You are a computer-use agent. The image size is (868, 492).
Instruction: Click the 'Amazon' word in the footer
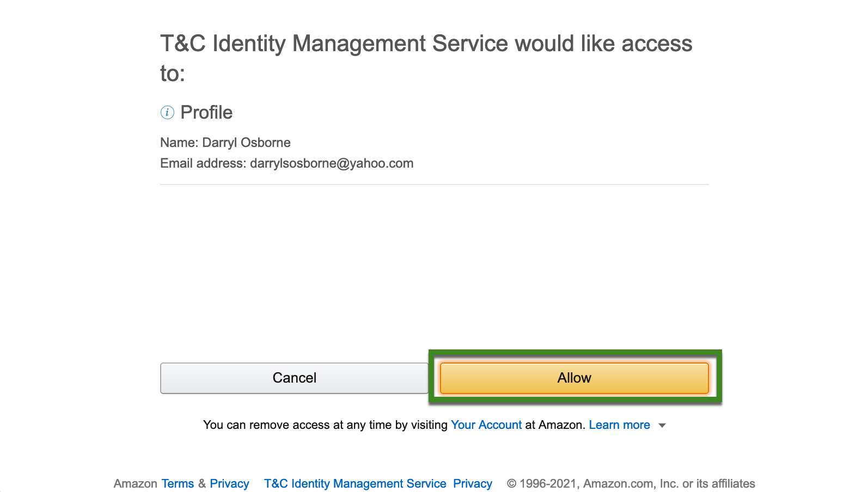136,484
